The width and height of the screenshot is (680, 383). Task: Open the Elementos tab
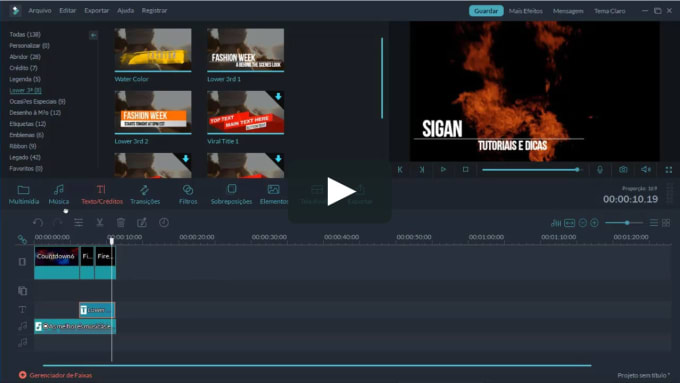coord(274,194)
